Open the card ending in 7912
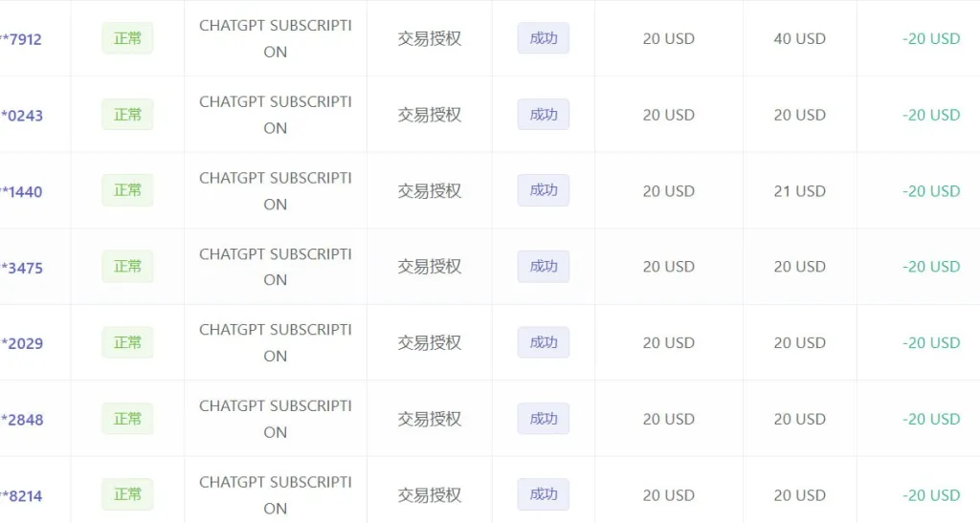 [x=22, y=39]
